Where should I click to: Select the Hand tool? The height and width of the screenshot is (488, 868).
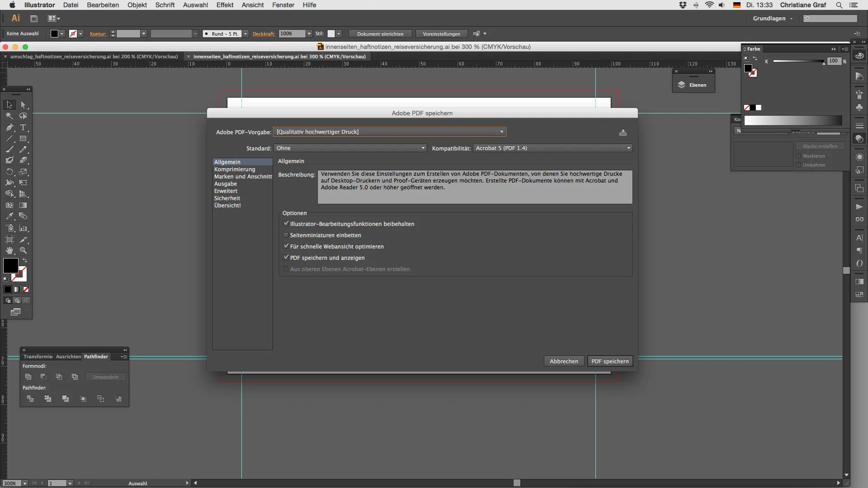[9, 250]
